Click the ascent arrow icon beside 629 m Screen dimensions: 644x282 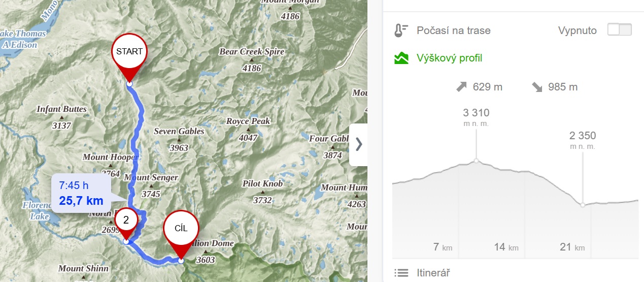[461, 87]
